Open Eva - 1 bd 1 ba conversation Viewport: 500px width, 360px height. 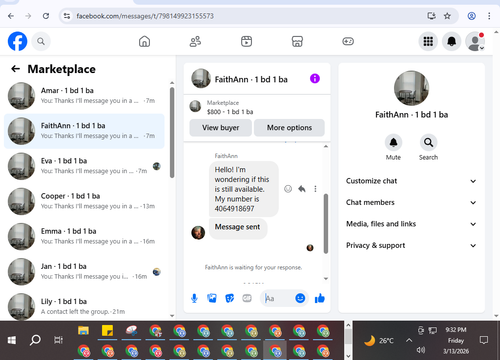pos(84,166)
